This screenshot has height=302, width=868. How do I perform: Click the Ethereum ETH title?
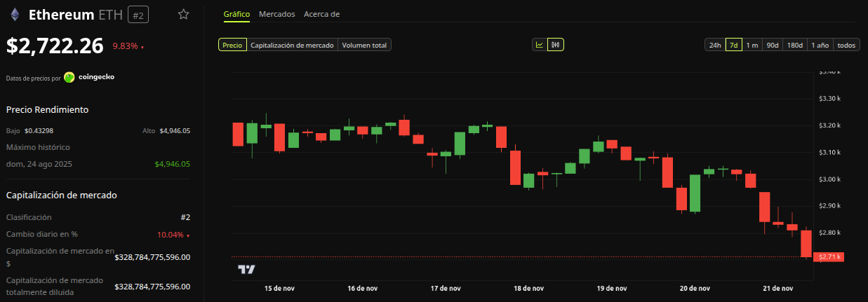tap(75, 14)
